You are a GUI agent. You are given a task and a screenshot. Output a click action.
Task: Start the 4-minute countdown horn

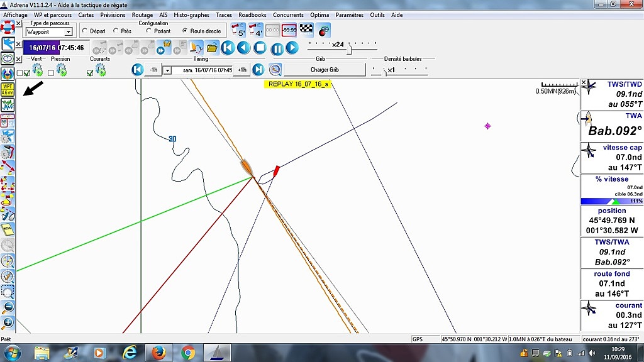255,30
